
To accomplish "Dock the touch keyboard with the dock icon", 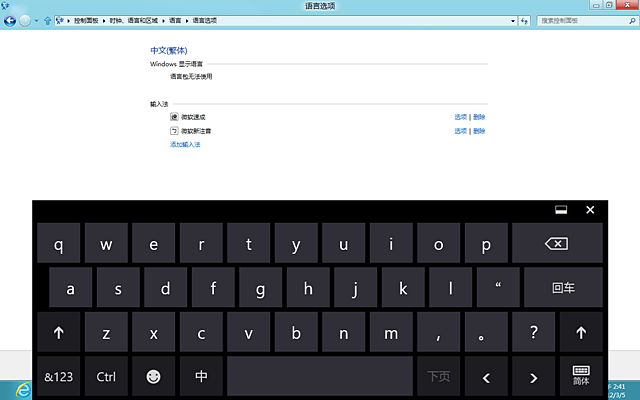I will (561, 210).
